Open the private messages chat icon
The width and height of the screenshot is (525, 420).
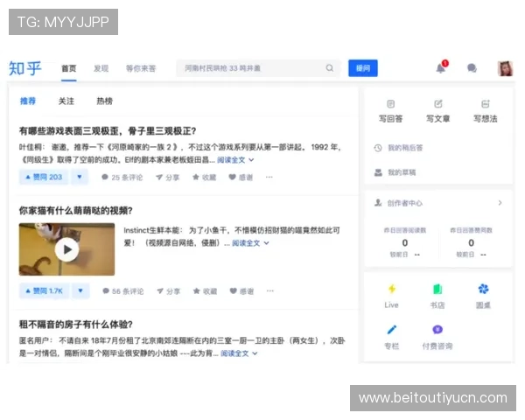(x=472, y=68)
